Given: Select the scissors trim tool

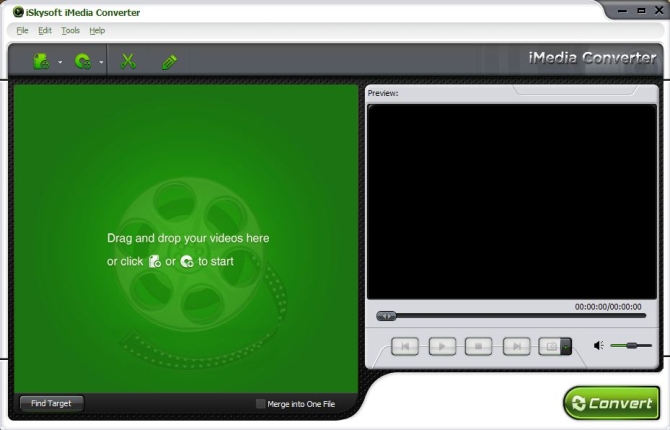Looking at the screenshot, I should (x=128, y=62).
